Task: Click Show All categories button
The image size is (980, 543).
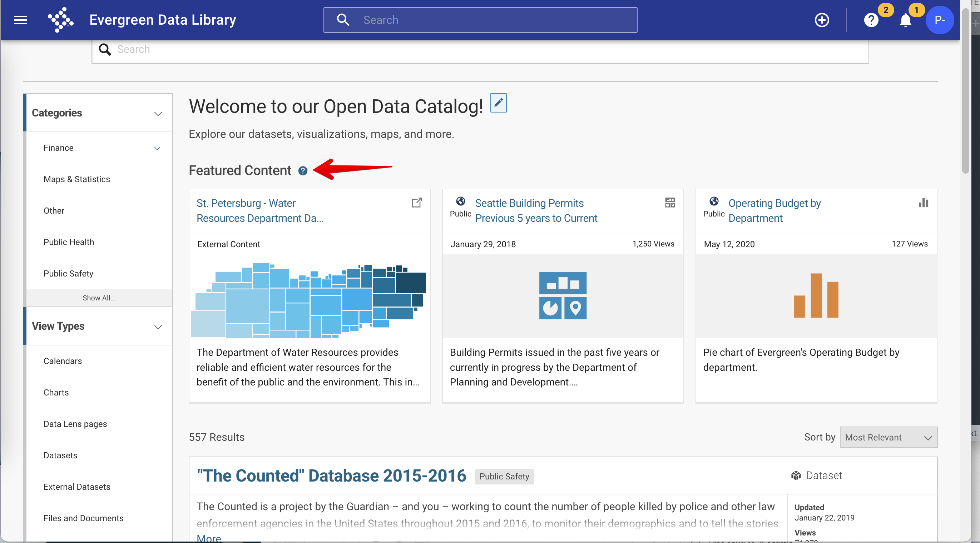Action: pos(99,298)
